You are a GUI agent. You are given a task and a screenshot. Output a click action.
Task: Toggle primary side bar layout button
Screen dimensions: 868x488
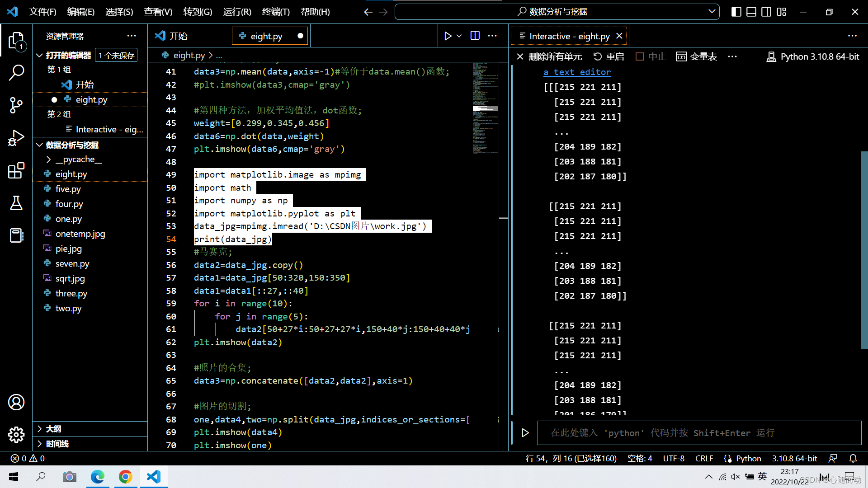736,12
